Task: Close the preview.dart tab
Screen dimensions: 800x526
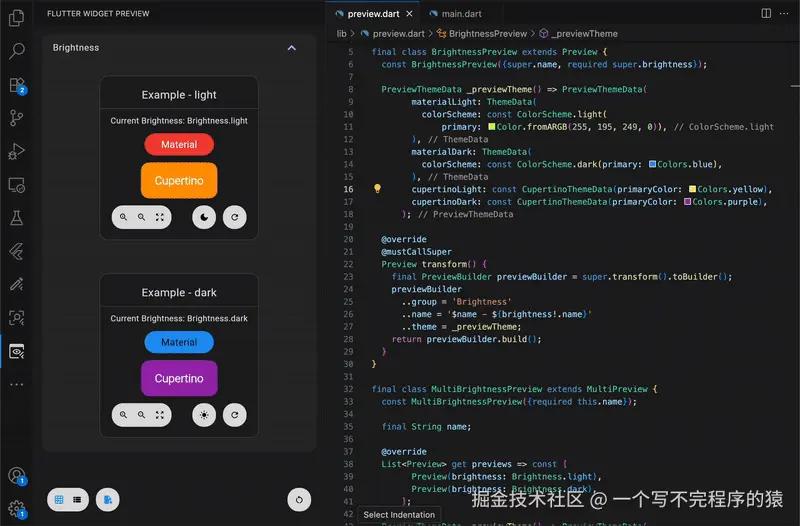Action: coord(409,14)
